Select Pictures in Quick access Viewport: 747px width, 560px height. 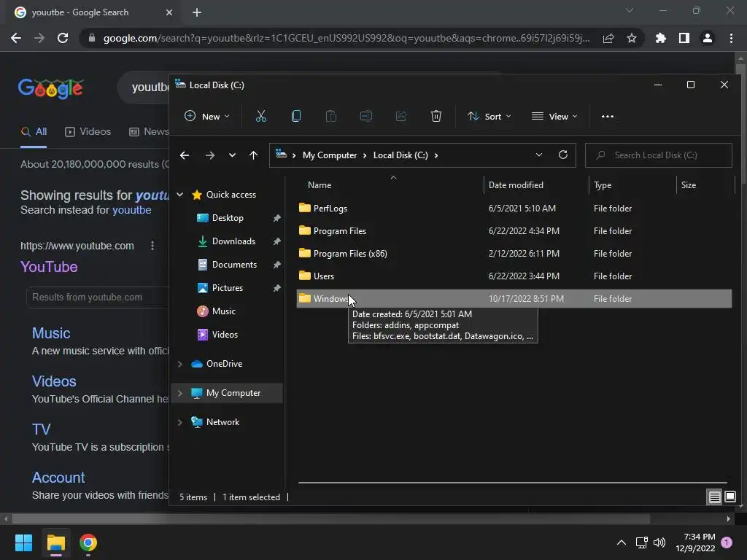pos(228,287)
